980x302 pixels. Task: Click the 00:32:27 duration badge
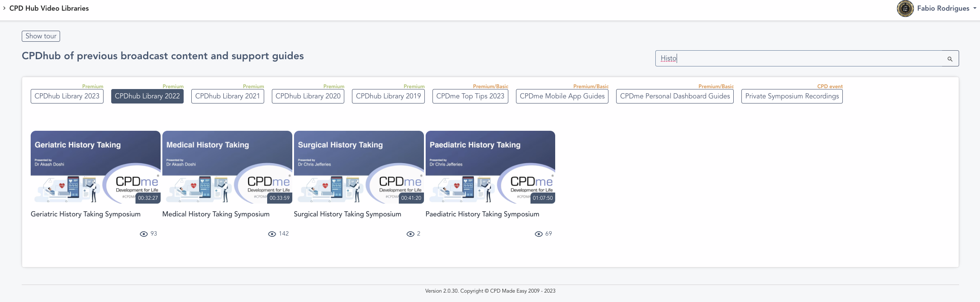pyautogui.click(x=148, y=198)
